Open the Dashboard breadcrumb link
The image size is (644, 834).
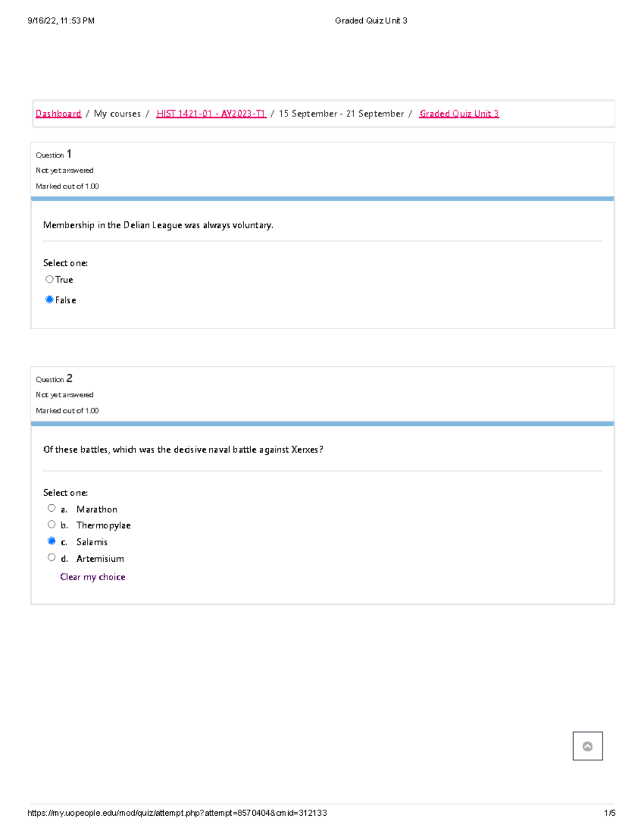[x=58, y=114]
